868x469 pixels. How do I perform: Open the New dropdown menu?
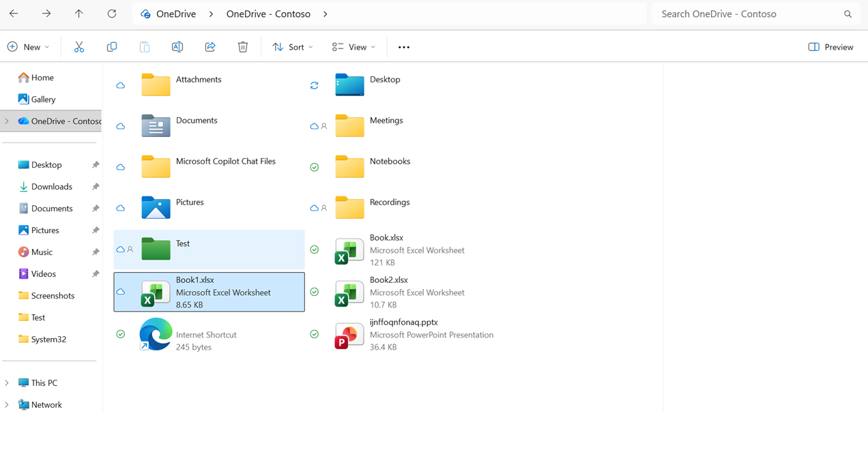[28, 47]
